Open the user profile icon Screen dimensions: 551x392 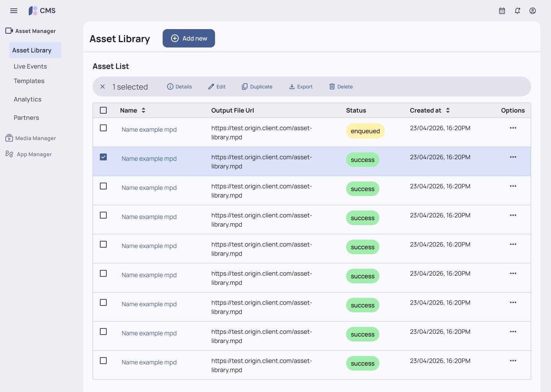coord(533,11)
